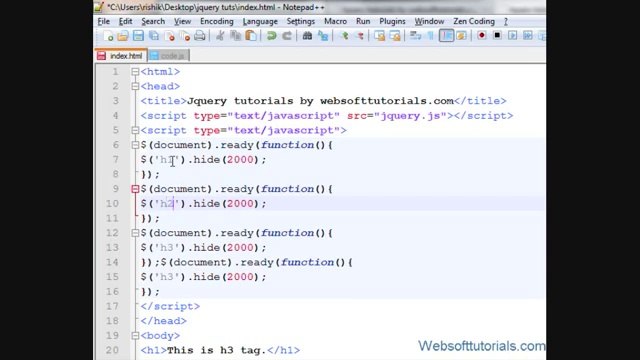Image resolution: width=640 pixels, height=360 pixels.
Task: Open the Run menu
Action: point(363,21)
